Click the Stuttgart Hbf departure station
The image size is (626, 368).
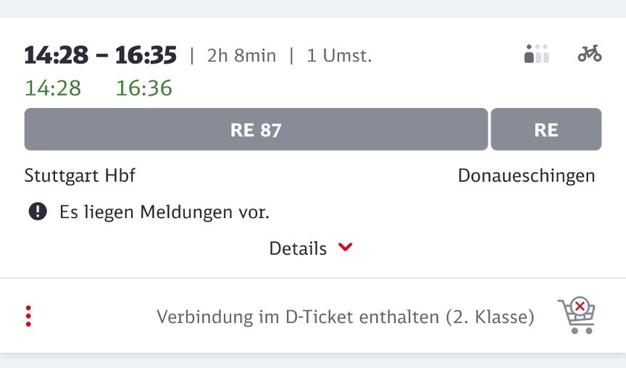click(80, 176)
